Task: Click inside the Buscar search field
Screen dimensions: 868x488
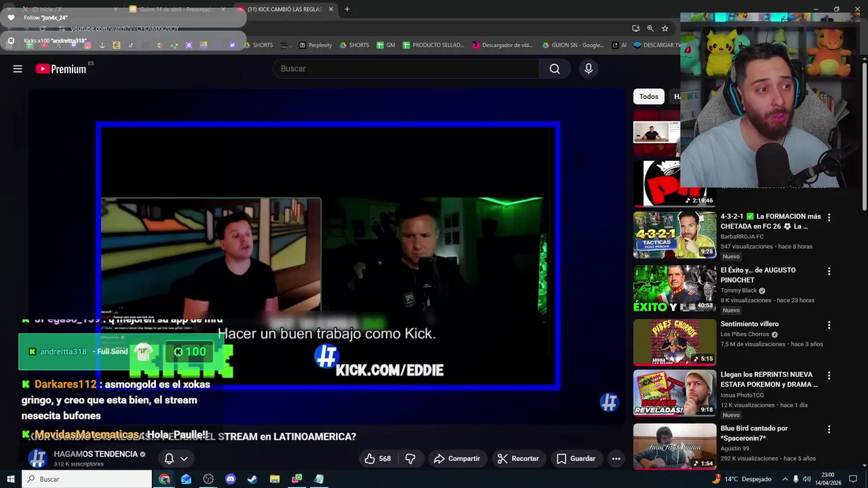Action: [406, 68]
